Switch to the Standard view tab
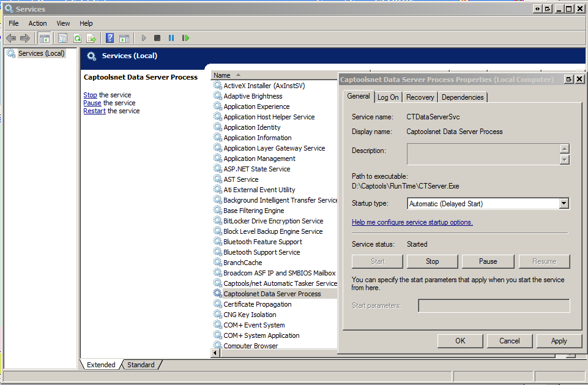Screen dimensions: 588x385 [x=141, y=365]
